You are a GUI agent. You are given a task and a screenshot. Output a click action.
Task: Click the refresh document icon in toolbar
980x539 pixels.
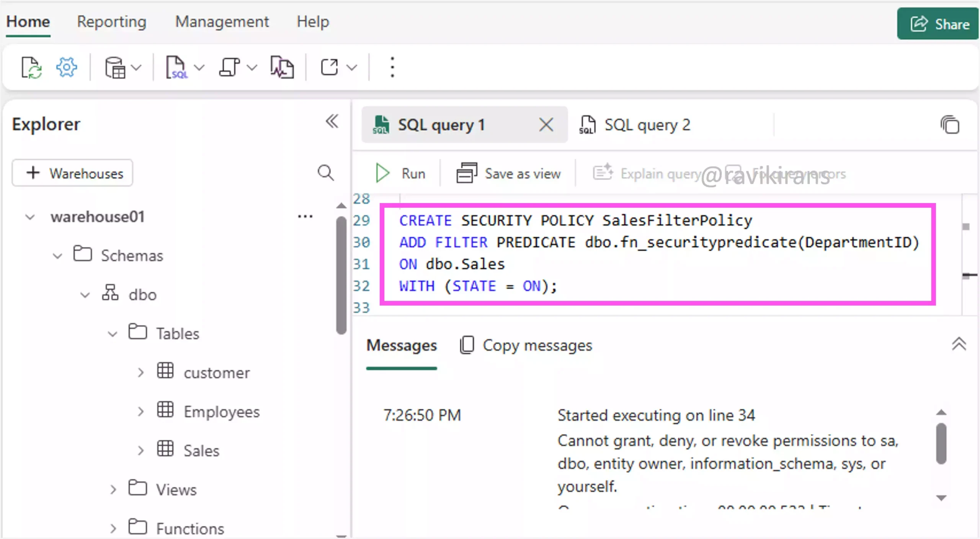(x=31, y=68)
